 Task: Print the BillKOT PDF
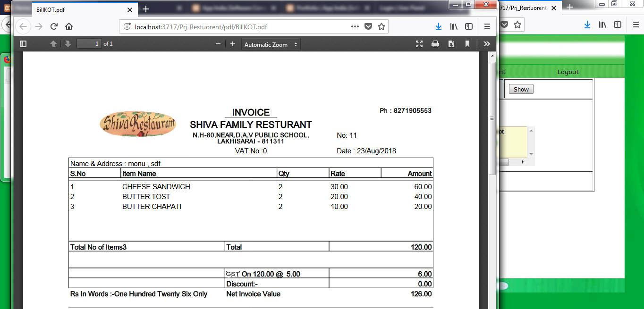click(x=435, y=44)
